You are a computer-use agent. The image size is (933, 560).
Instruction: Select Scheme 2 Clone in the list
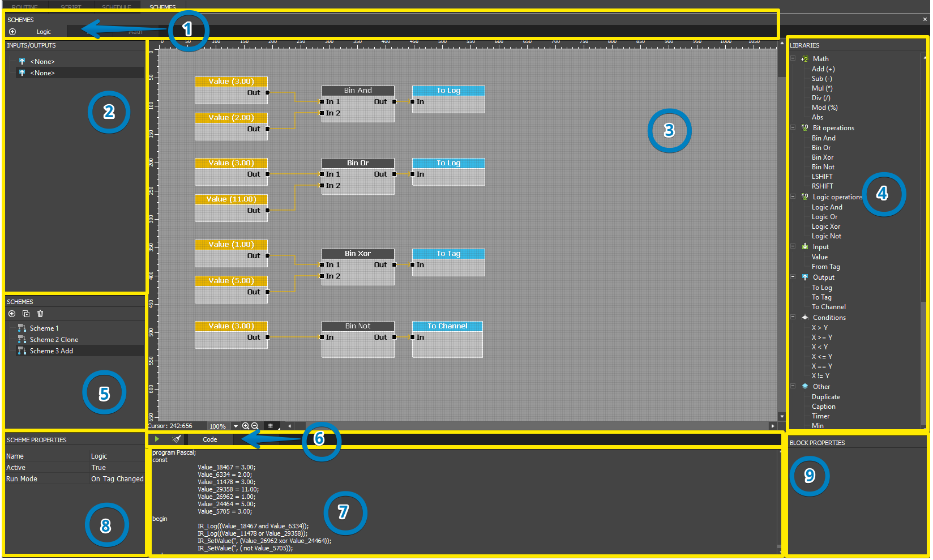[54, 340]
